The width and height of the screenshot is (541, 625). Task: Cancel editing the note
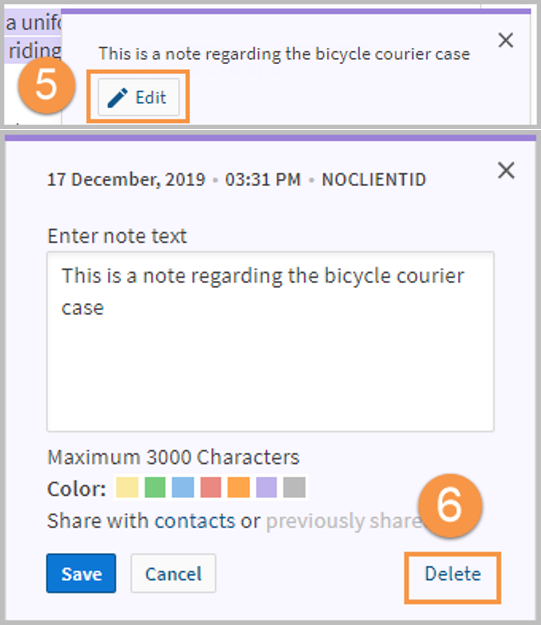(173, 573)
